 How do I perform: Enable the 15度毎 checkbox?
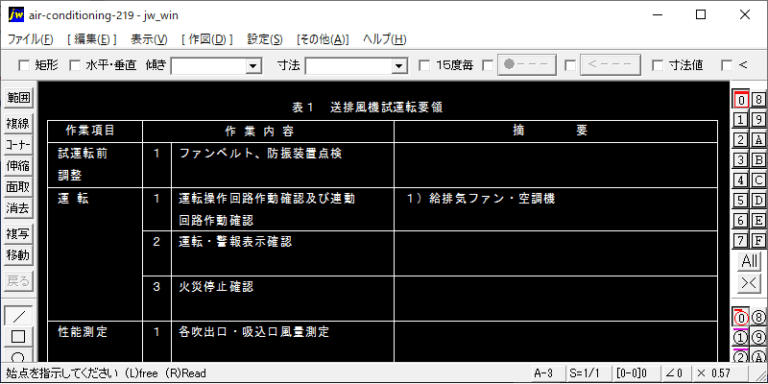[425, 65]
